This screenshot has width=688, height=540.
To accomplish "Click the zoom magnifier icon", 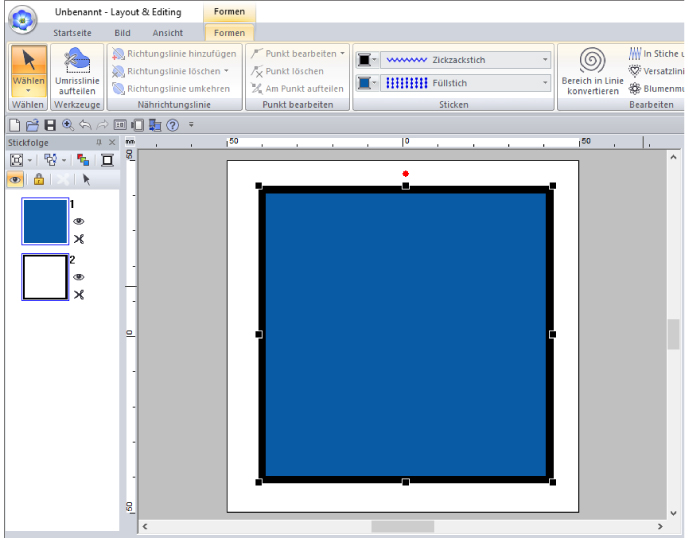I will pyautogui.click(x=68, y=125).
